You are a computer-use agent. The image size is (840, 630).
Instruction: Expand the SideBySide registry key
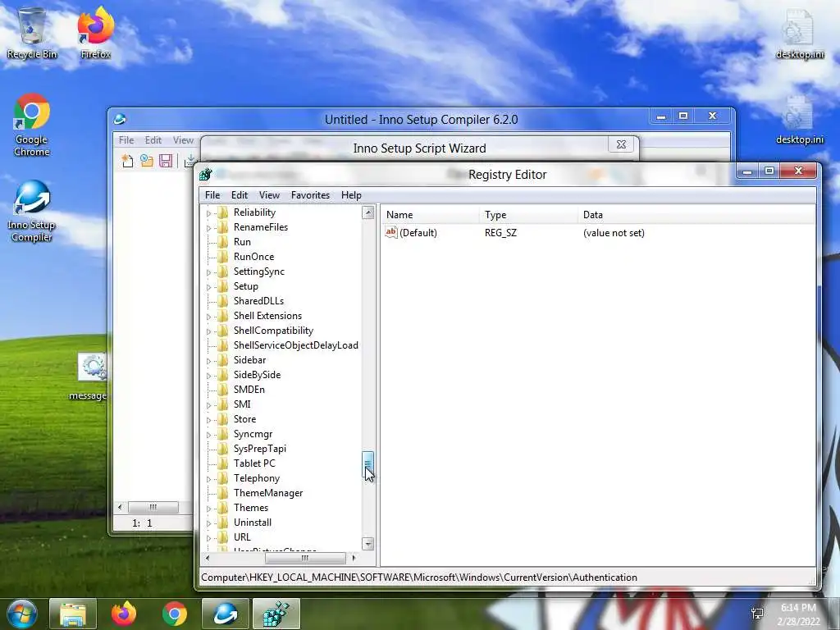pyautogui.click(x=208, y=376)
